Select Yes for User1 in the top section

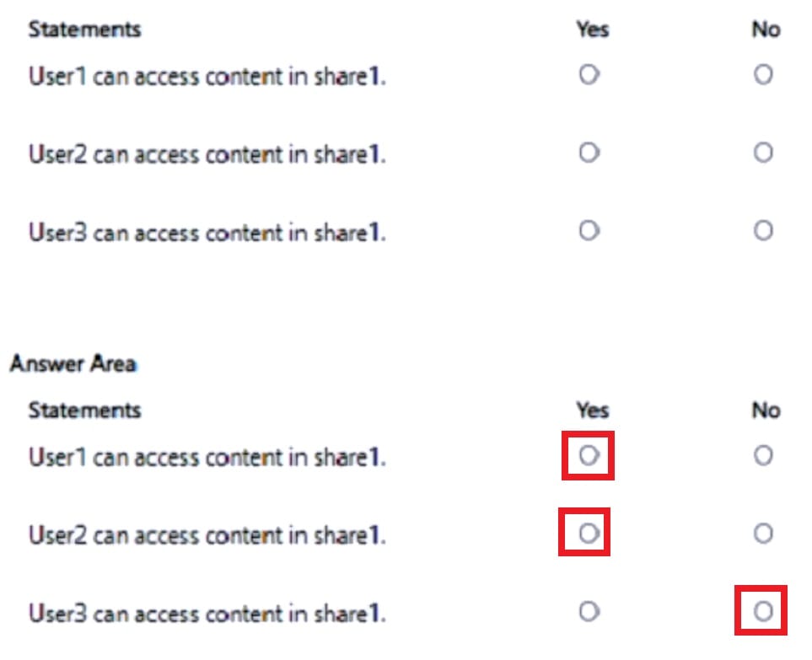[588, 74]
